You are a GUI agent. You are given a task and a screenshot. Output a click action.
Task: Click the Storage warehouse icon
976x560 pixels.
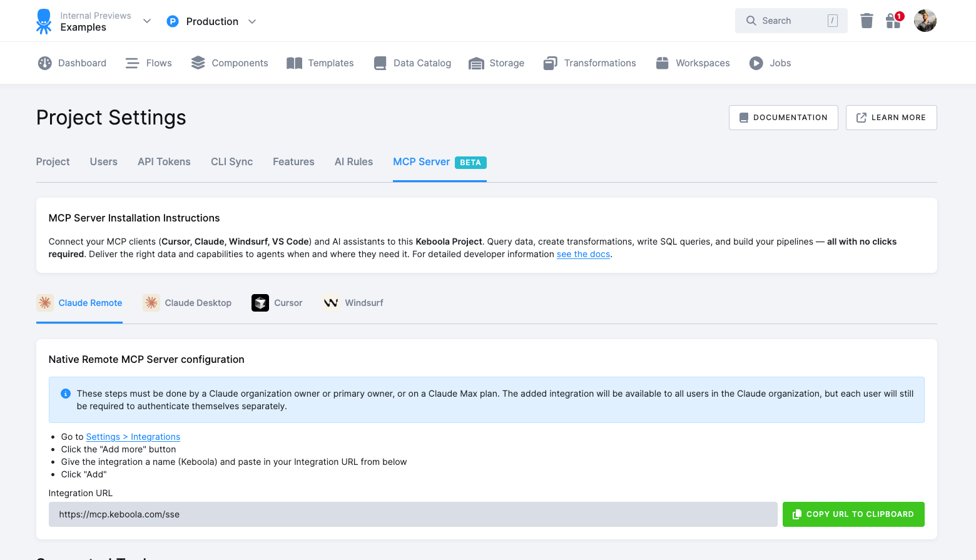pyautogui.click(x=476, y=63)
